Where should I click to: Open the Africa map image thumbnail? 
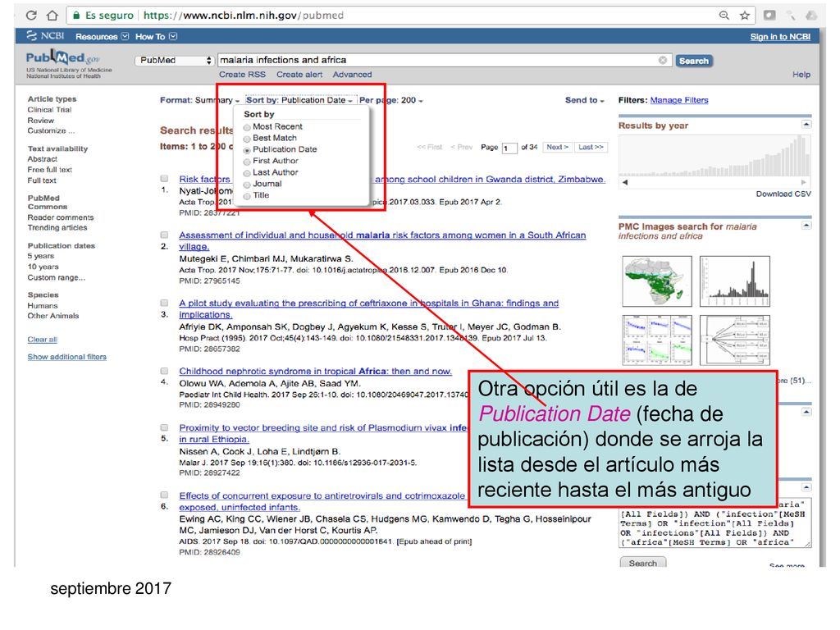pos(657,281)
